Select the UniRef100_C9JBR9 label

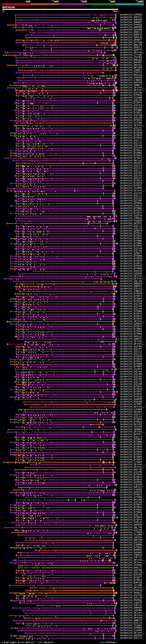tap(131, 188)
